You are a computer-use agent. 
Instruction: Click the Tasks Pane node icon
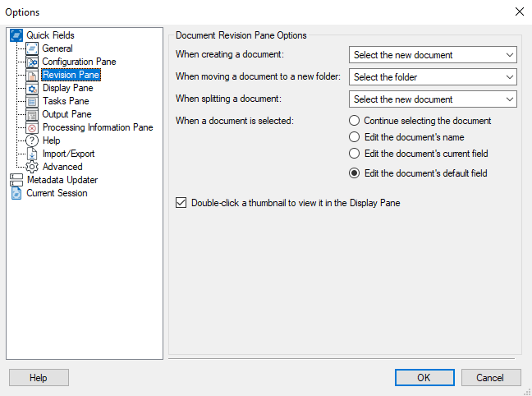32,101
